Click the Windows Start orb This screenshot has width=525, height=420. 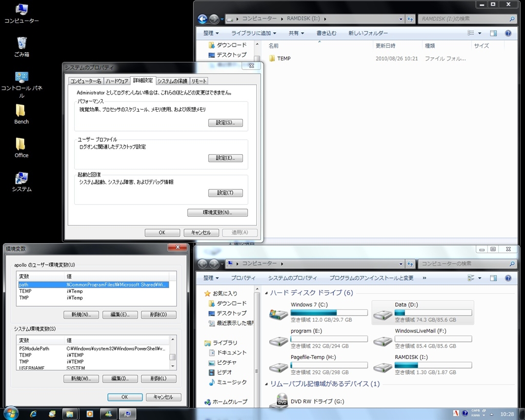[11, 414]
